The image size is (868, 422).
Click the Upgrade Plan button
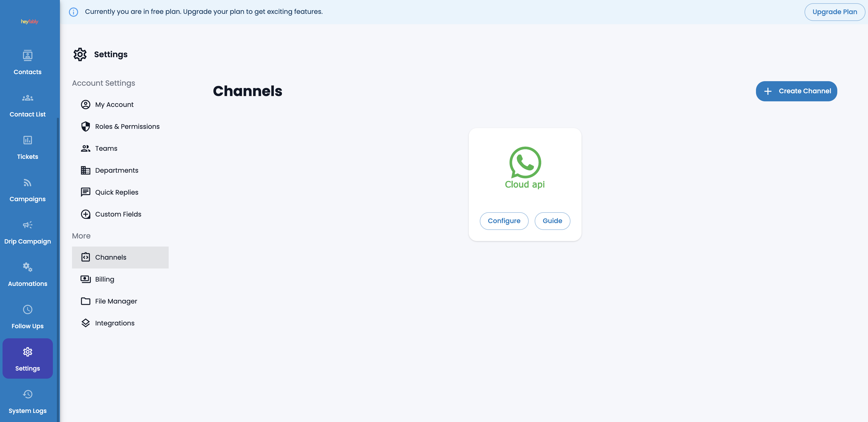(x=834, y=12)
